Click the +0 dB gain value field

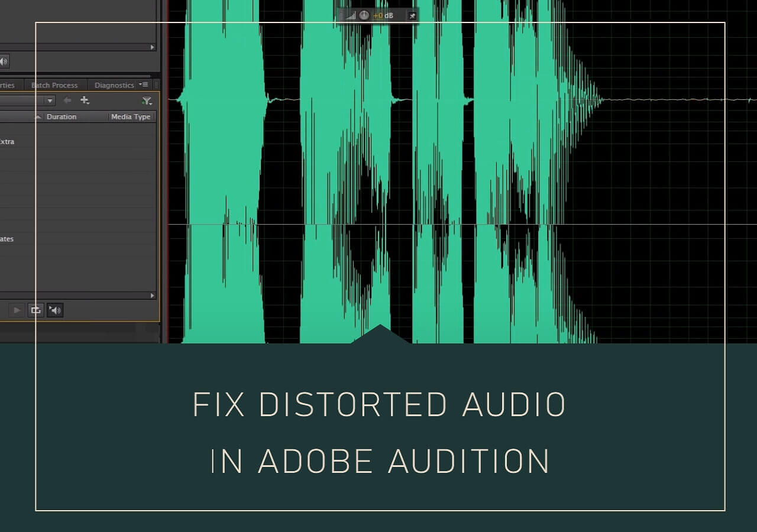tap(383, 15)
